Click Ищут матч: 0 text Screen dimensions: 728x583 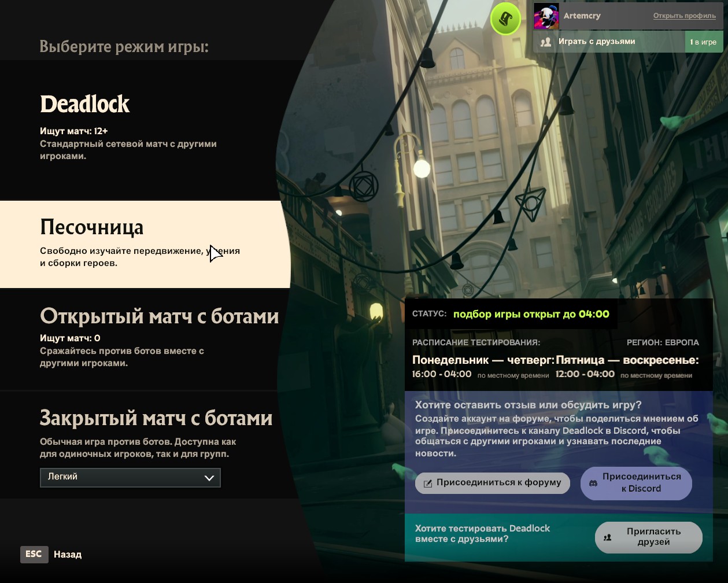click(x=70, y=338)
